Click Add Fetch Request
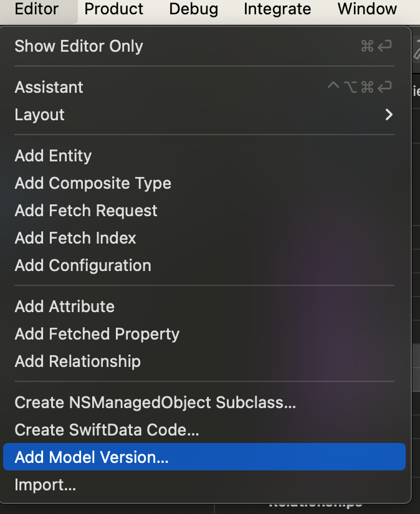 86,211
